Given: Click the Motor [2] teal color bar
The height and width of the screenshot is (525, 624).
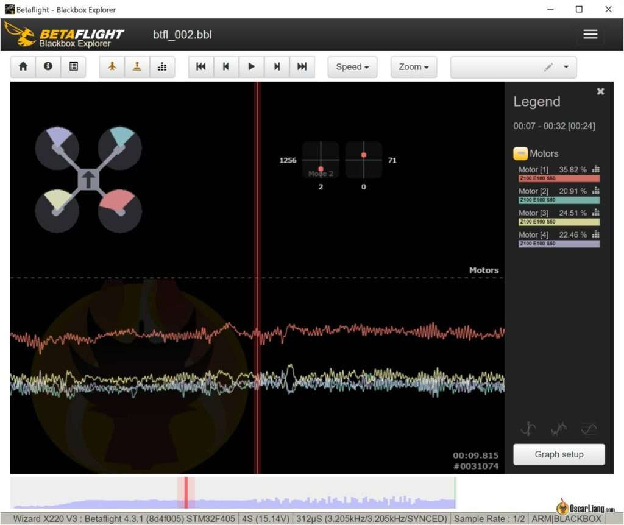Looking at the screenshot, I should pyautogui.click(x=558, y=200).
